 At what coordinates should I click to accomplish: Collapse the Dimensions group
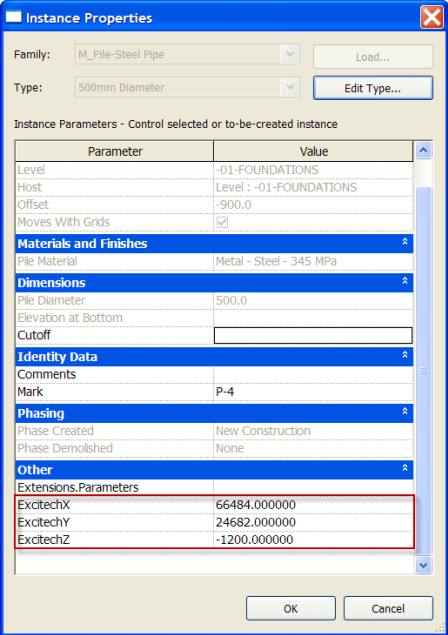[405, 281]
